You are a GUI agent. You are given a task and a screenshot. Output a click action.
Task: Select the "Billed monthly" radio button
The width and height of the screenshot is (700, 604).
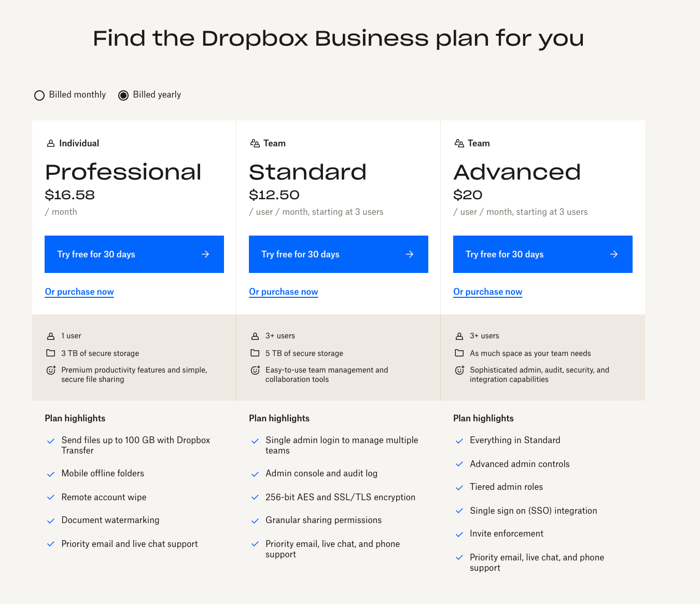pyautogui.click(x=39, y=95)
